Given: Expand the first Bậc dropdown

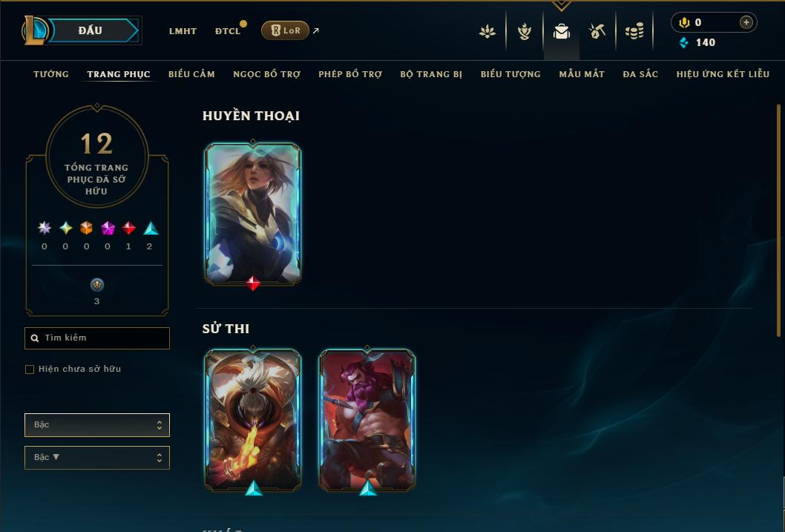Looking at the screenshot, I should [x=97, y=425].
